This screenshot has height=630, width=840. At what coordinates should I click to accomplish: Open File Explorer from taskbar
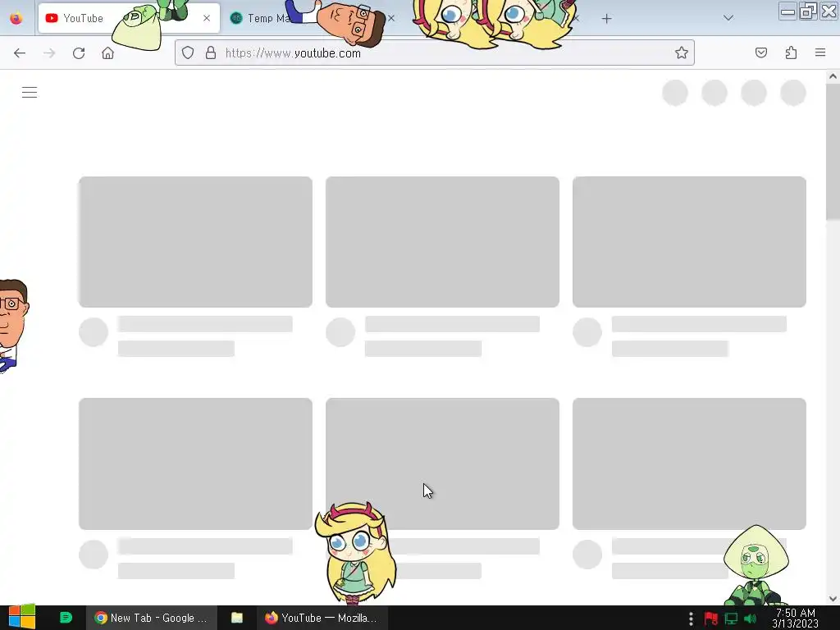pyautogui.click(x=237, y=618)
